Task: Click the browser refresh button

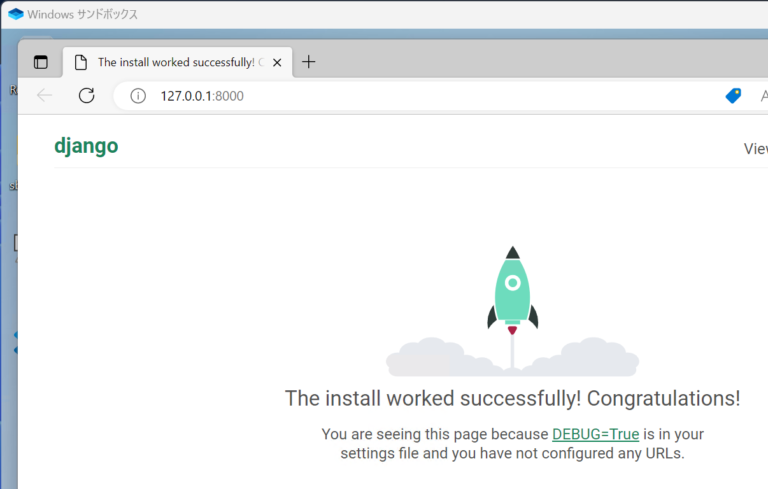Action: tap(87, 96)
